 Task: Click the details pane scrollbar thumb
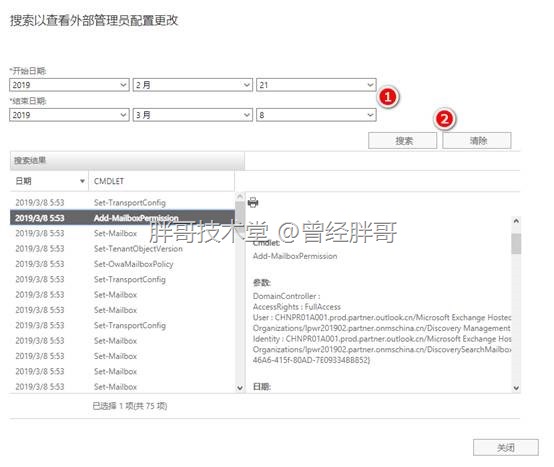[x=516, y=243]
